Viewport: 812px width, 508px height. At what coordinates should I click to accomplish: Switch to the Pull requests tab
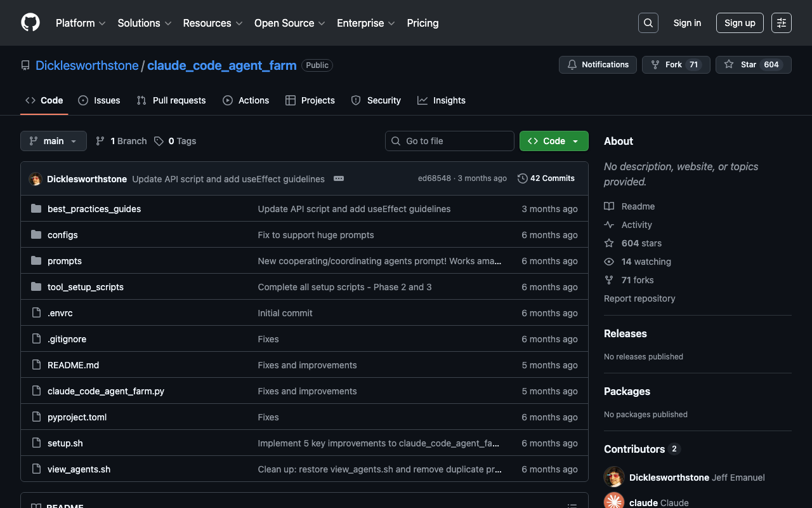pos(171,100)
